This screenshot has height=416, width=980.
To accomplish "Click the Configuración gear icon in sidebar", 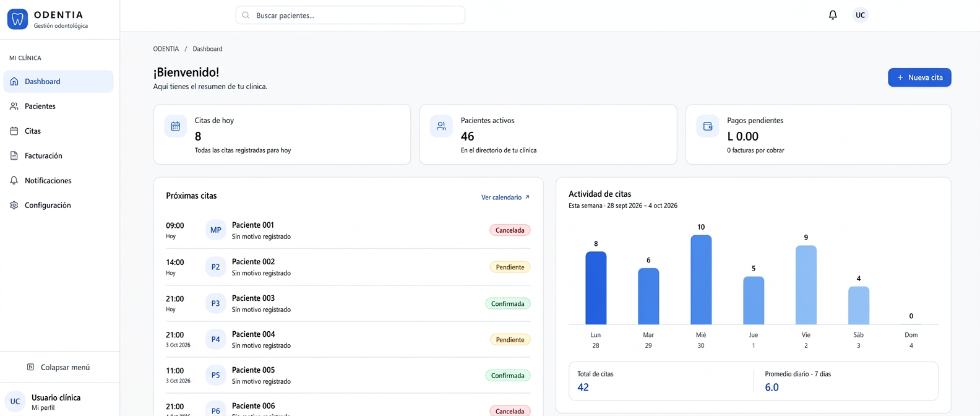I will pos(14,205).
